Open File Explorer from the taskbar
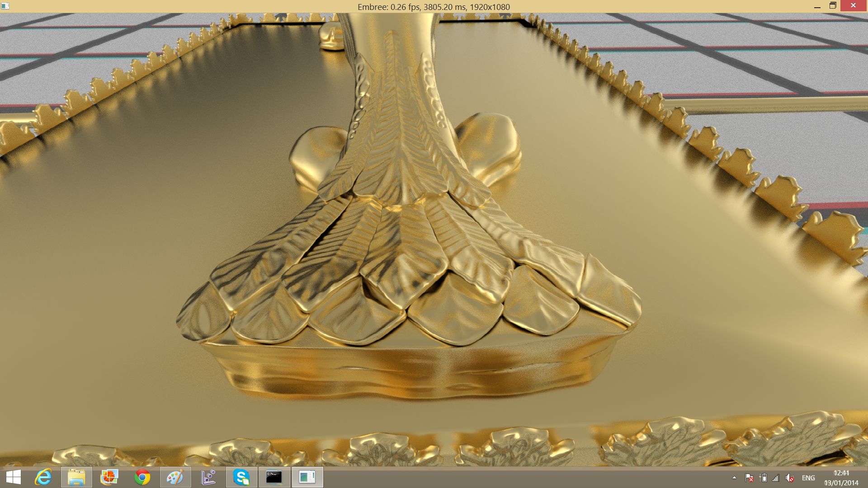This screenshot has height=488, width=868. click(76, 477)
